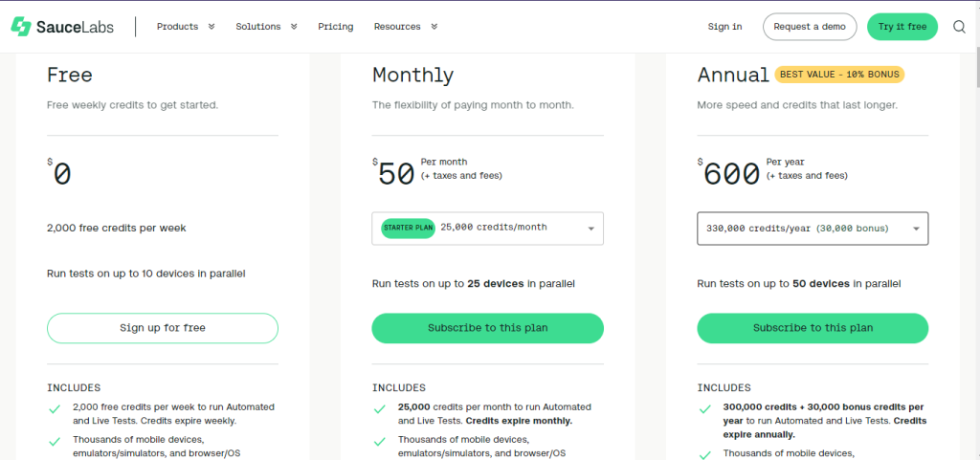This screenshot has width=980, height=460.
Task: Click the Products chevron icon
Action: click(212, 27)
